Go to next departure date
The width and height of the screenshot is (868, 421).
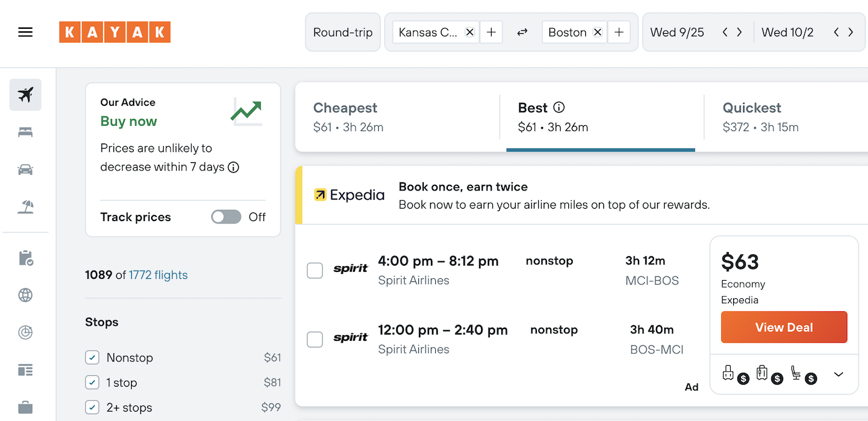(x=739, y=32)
